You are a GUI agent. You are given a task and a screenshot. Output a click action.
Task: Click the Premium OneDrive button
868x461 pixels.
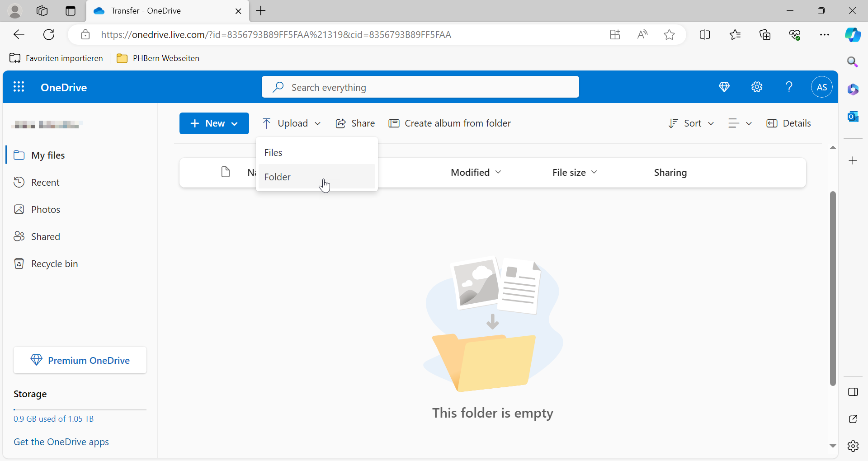pyautogui.click(x=80, y=360)
